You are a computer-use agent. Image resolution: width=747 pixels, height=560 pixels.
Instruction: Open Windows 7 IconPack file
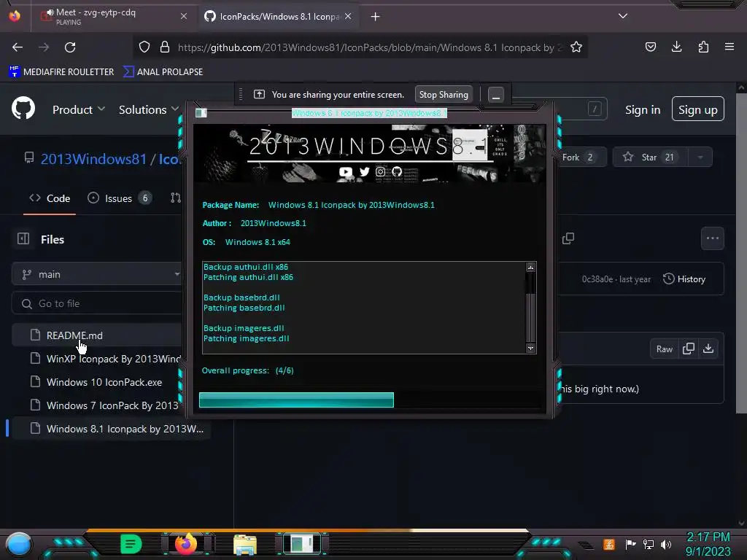point(97,405)
